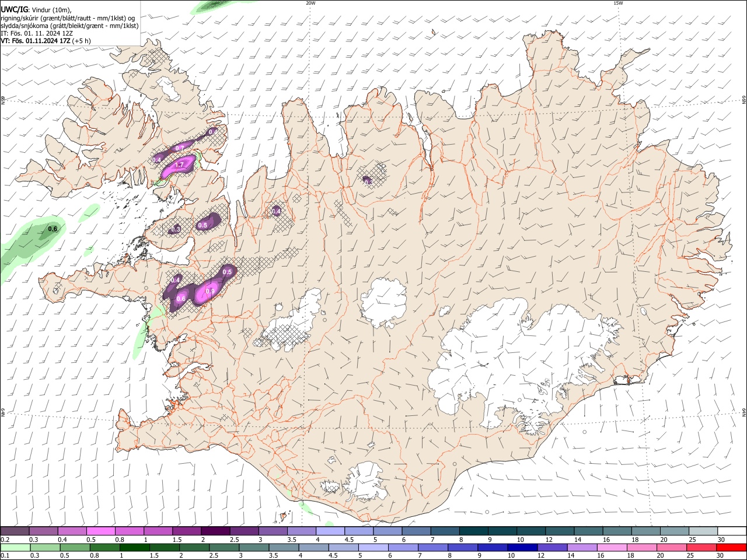Click the small white Drangajökull glacier in the Westfjords
This screenshot has width=747, height=560.
click(170, 88)
